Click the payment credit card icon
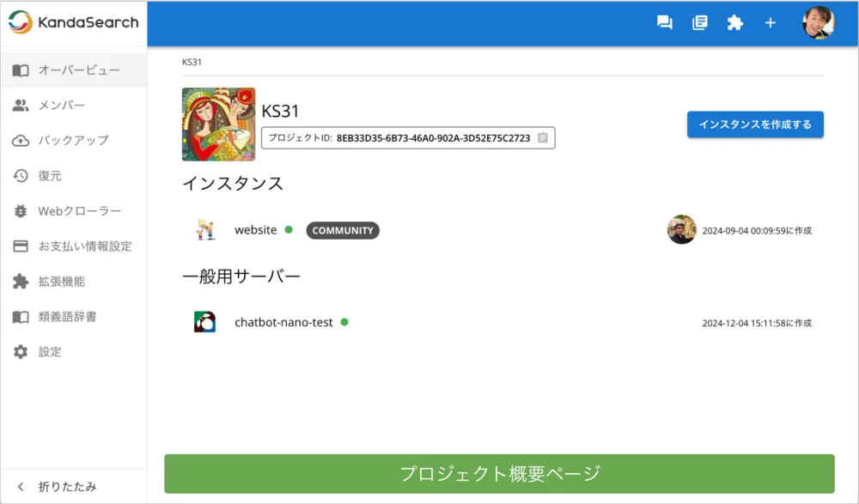 pyautogui.click(x=21, y=246)
